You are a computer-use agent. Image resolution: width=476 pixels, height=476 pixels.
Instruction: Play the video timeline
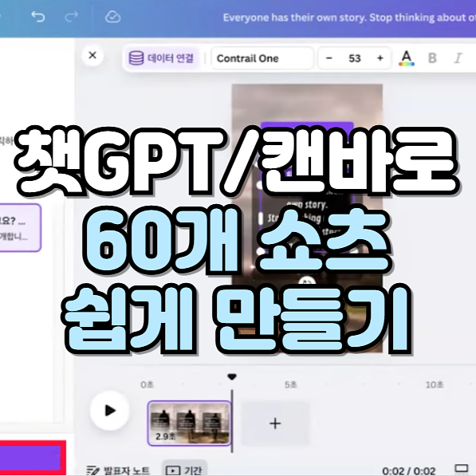click(x=110, y=411)
